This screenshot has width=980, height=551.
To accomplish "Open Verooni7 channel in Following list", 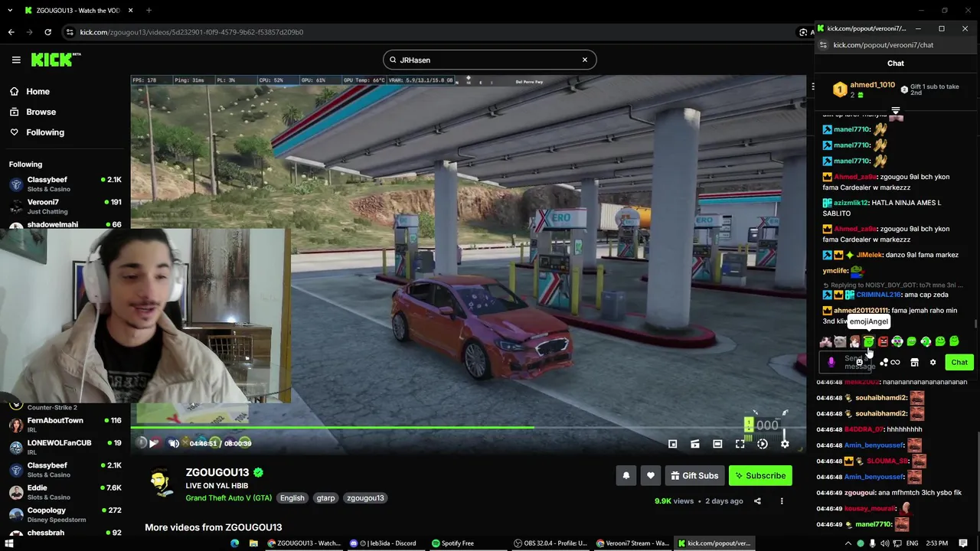I will 65,206.
